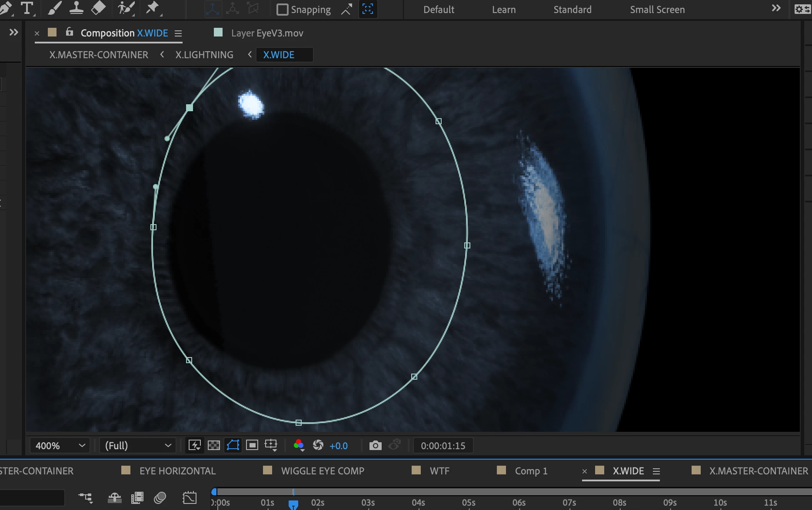Viewport: 812px width, 510px height.
Task: Select the rightmost X.MASTER-CONTAINER timeline tab
Action: click(759, 471)
